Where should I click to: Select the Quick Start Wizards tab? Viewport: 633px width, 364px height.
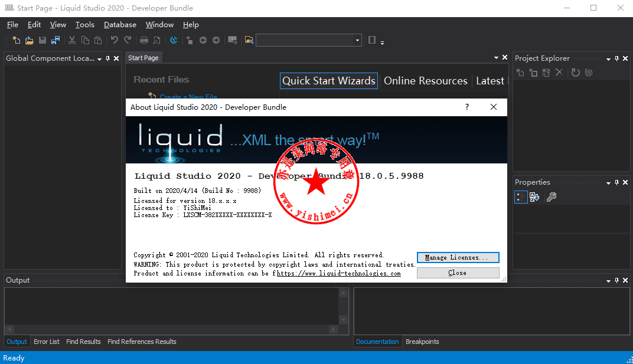pos(329,81)
